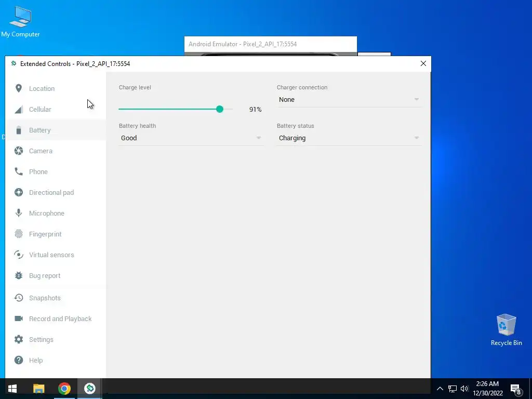Click the Settings gear icon
This screenshot has height=399, width=532.
tap(19, 339)
